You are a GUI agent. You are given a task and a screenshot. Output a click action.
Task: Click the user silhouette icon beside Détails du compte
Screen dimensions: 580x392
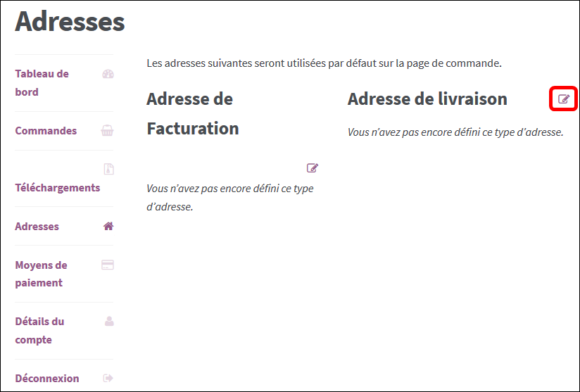pos(109,321)
